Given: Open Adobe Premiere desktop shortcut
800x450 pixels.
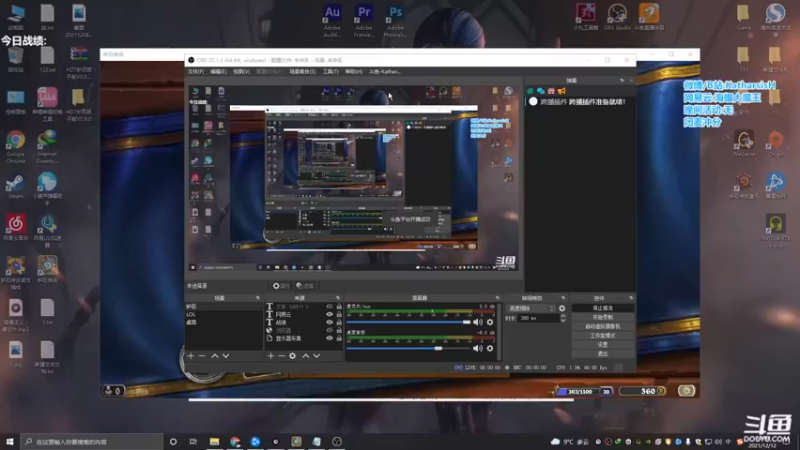Looking at the screenshot, I should (x=364, y=20).
